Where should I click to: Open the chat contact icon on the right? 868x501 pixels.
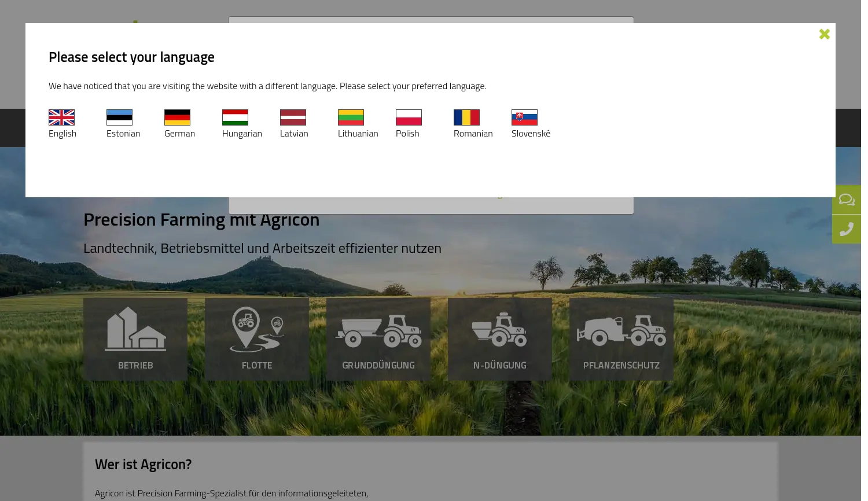[847, 200]
